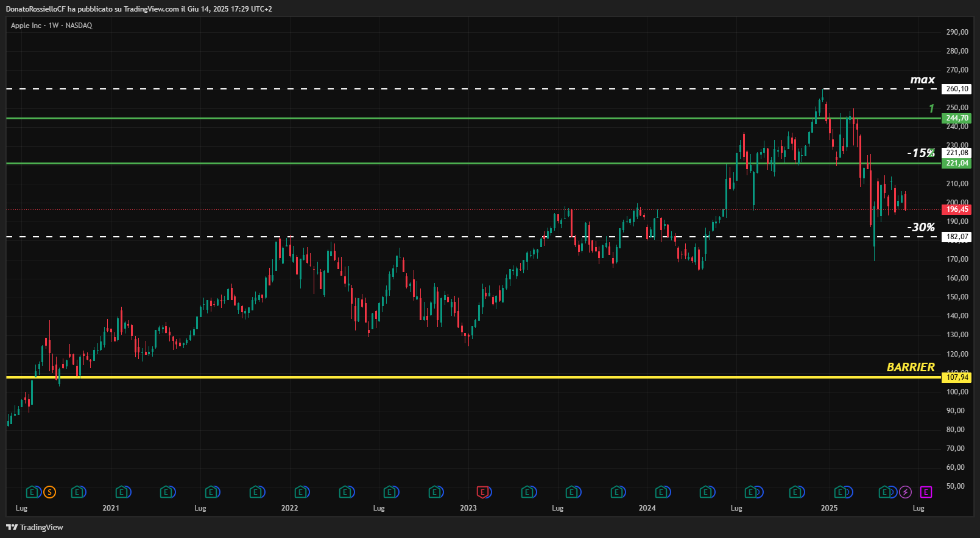Click the purple lightning bolt event marker
Screen dimensions: 980x538
click(x=905, y=492)
